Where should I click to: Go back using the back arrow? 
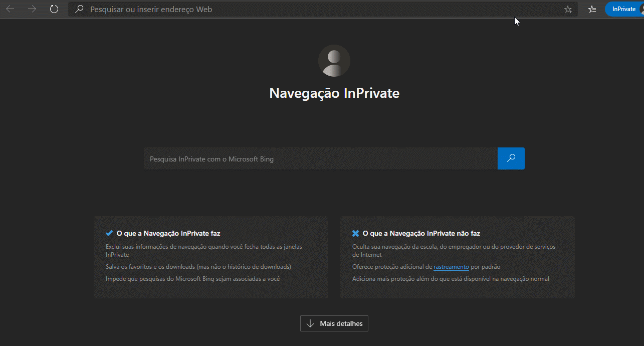[10, 9]
